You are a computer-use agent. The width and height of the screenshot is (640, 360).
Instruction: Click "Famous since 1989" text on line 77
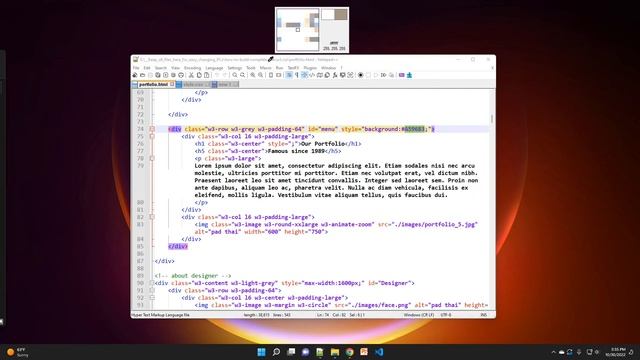tap(296, 151)
